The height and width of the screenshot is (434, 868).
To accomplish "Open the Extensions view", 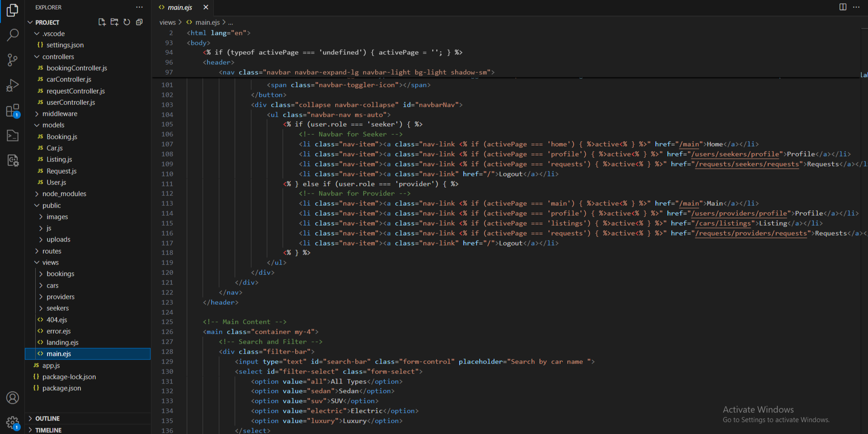I will coord(13,110).
